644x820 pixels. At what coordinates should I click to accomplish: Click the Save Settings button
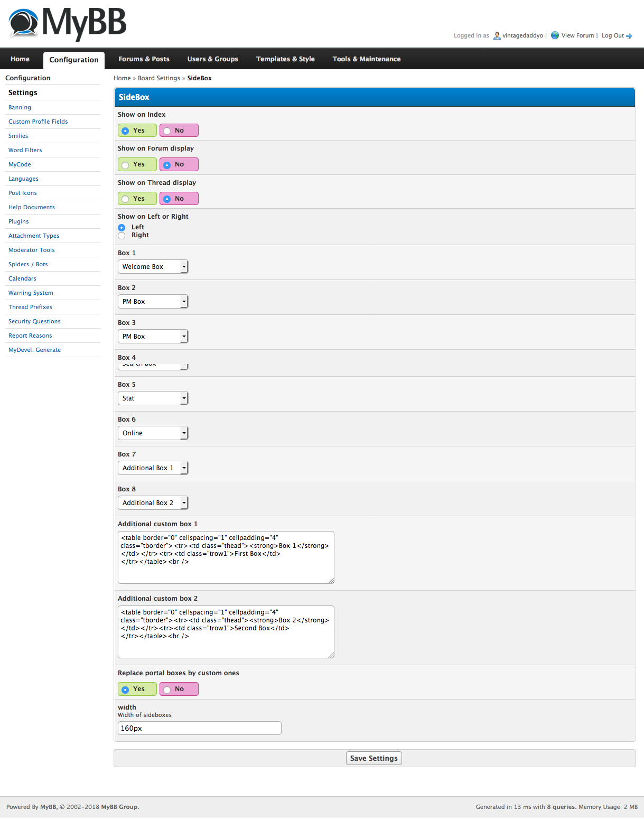[x=374, y=758]
